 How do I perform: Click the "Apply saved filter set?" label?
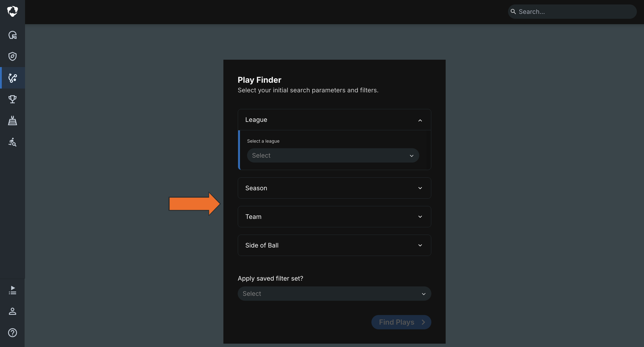(270, 279)
